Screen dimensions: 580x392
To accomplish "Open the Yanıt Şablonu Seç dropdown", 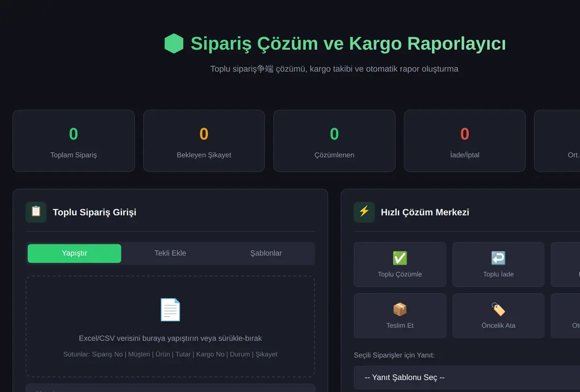I will [x=467, y=377].
